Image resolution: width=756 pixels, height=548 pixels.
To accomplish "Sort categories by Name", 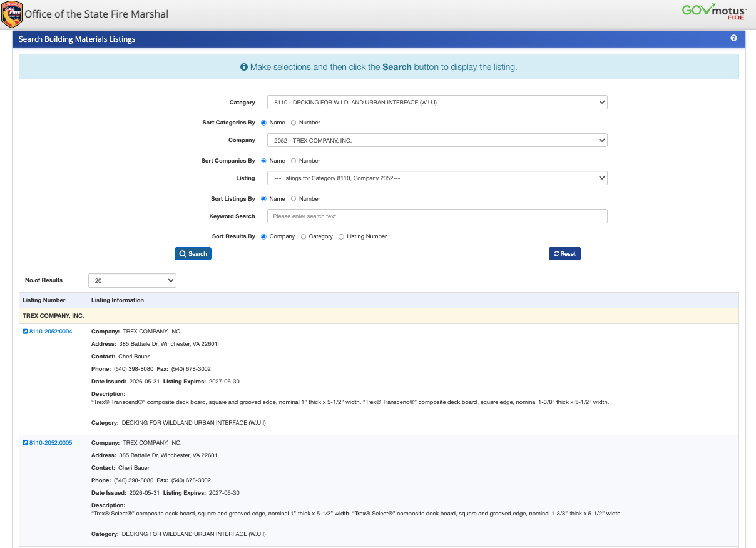I will [x=263, y=123].
